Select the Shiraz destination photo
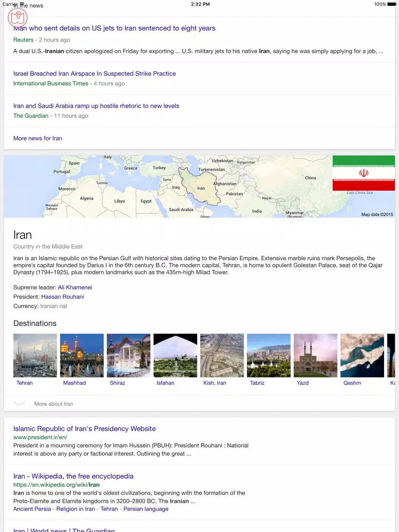The image size is (399, 532). [x=129, y=355]
